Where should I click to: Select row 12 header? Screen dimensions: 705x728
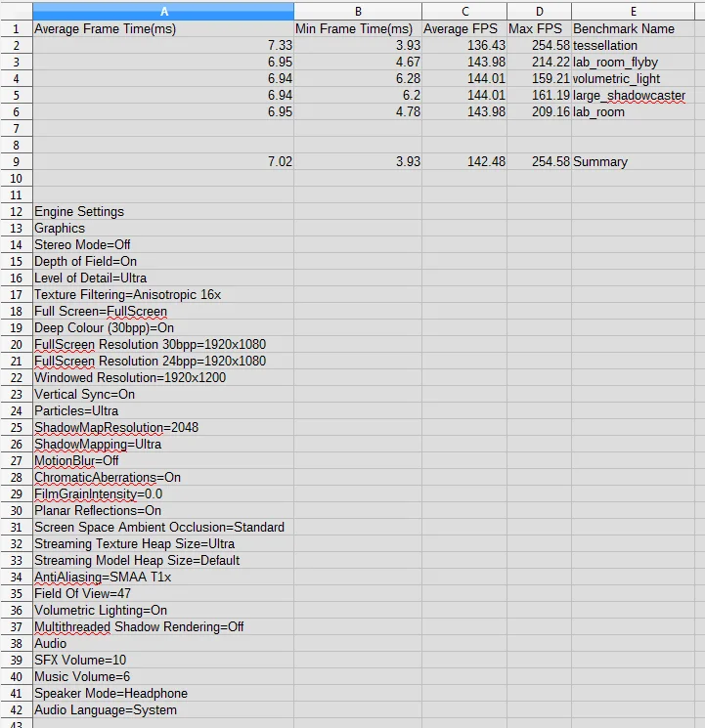(17, 212)
